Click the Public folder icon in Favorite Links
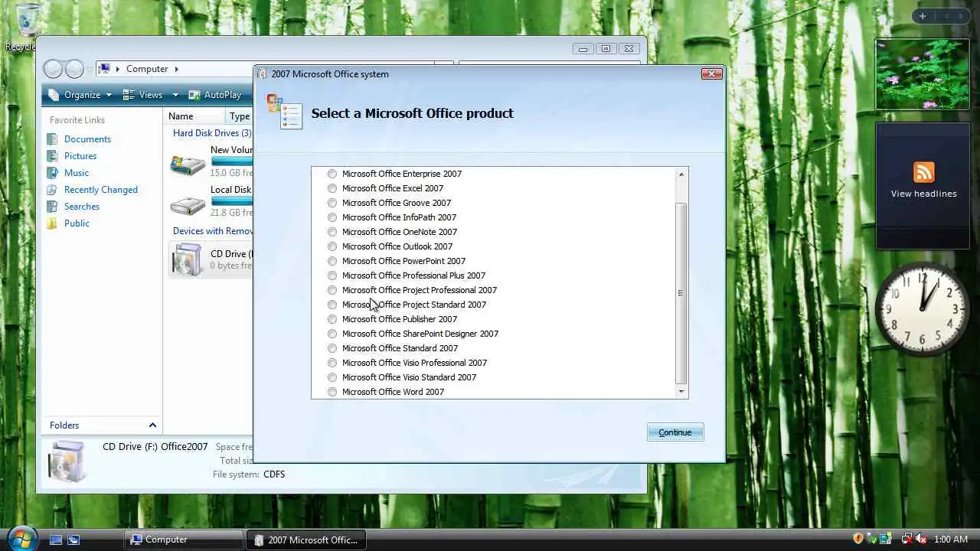This screenshot has height=551, width=980. [52, 223]
